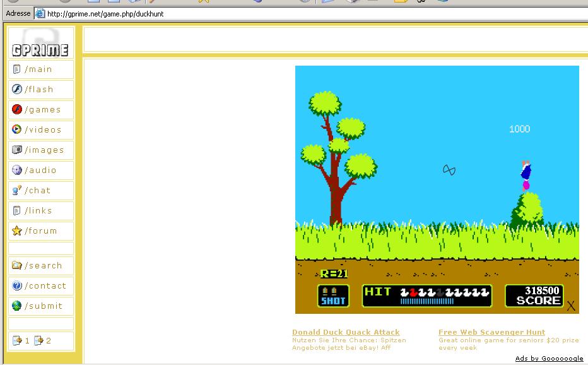Go to page 1 in sidebar
588x365 pixels.
(21, 341)
